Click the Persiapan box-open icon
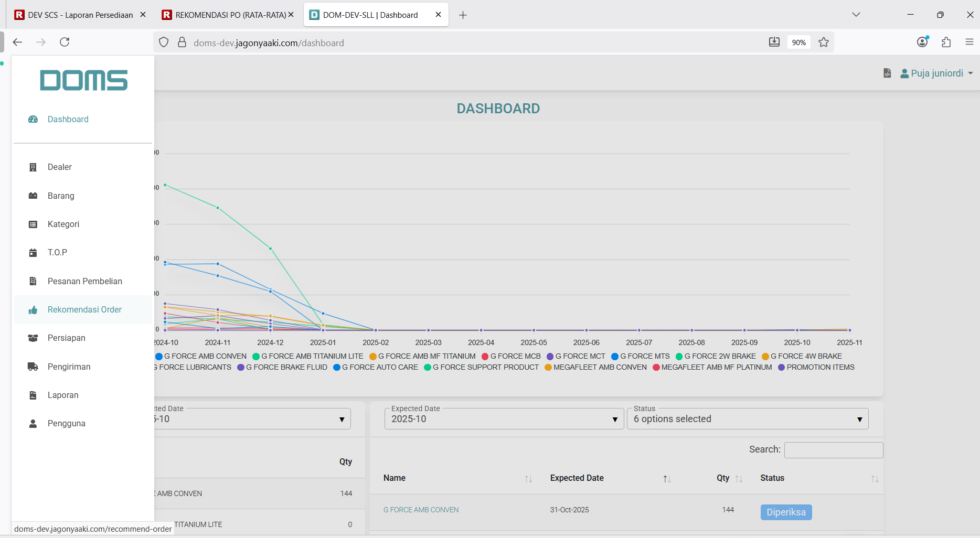 tap(33, 338)
